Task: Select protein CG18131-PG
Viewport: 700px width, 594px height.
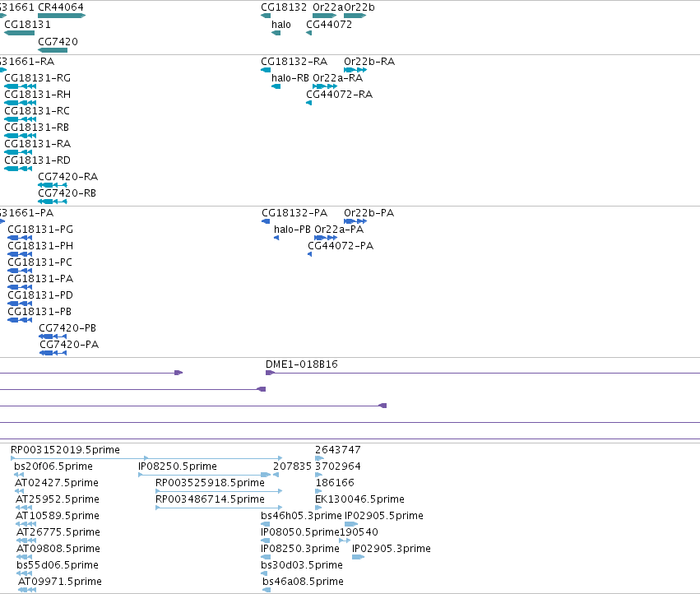Action: (x=40, y=229)
